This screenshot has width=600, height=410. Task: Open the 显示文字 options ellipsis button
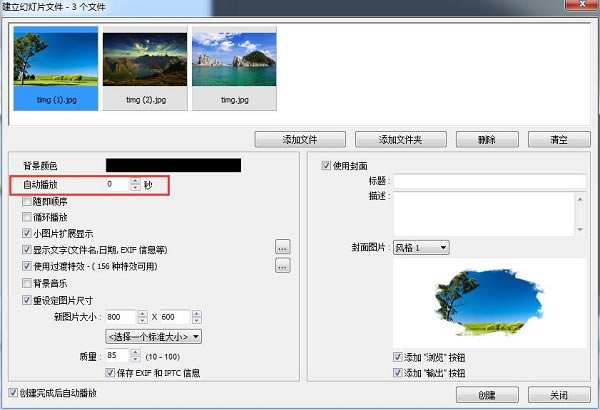pos(283,247)
